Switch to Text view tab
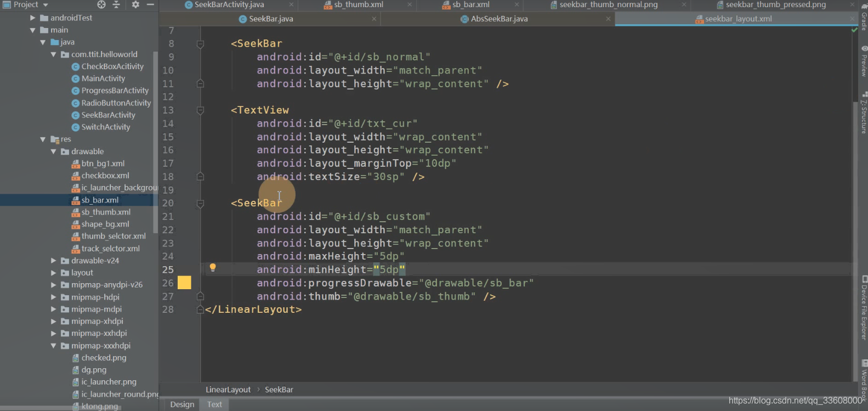 214,404
